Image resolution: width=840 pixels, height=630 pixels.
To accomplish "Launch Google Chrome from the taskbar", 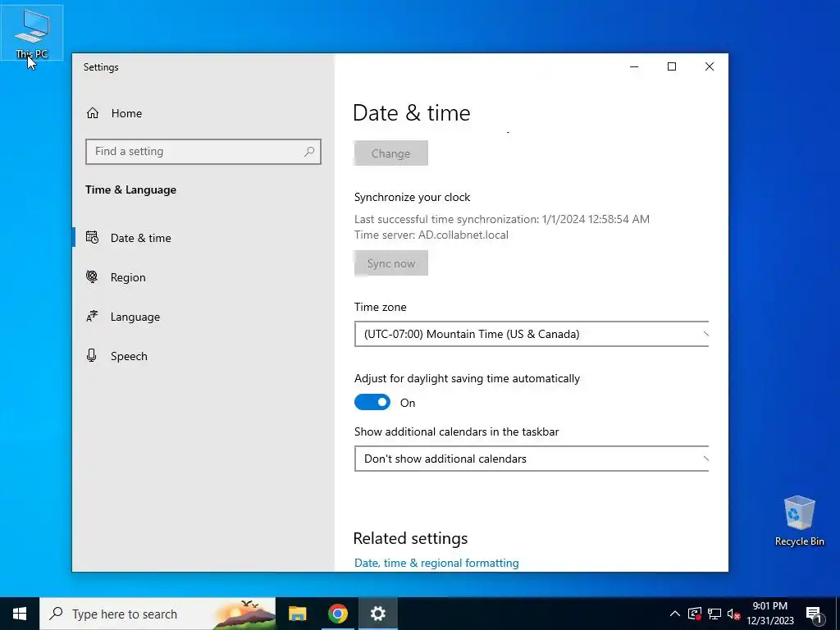I will coord(337,614).
